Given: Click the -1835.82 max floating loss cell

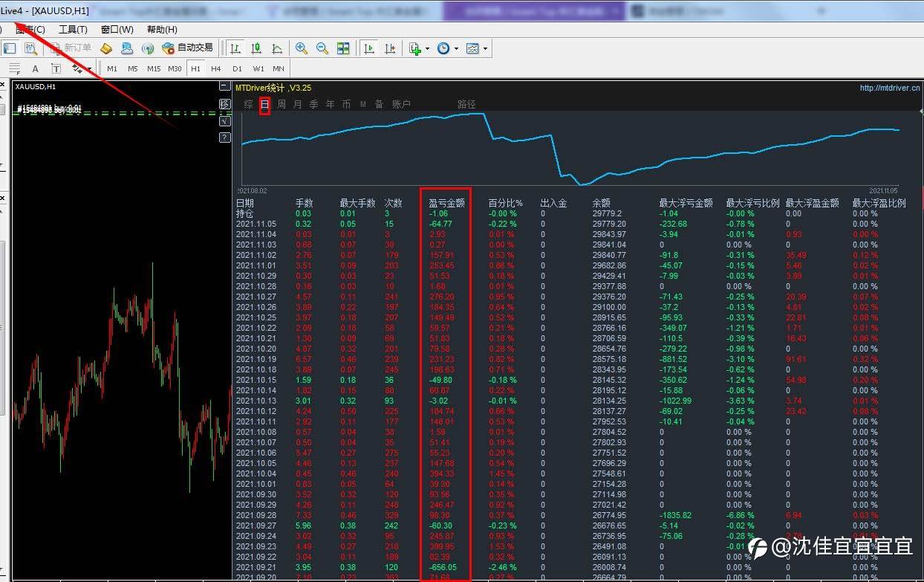Looking at the screenshot, I should click(676, 515).
